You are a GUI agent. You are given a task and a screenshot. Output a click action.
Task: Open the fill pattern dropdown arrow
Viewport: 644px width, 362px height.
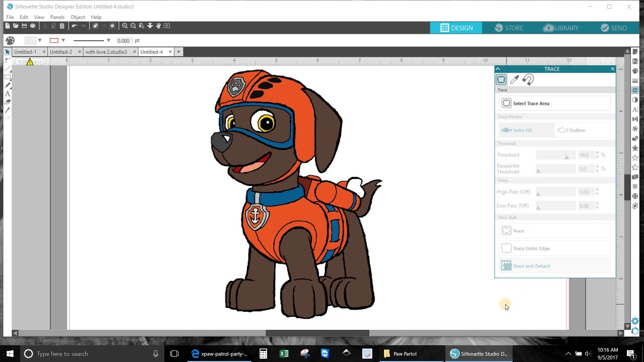coord(40,41)
